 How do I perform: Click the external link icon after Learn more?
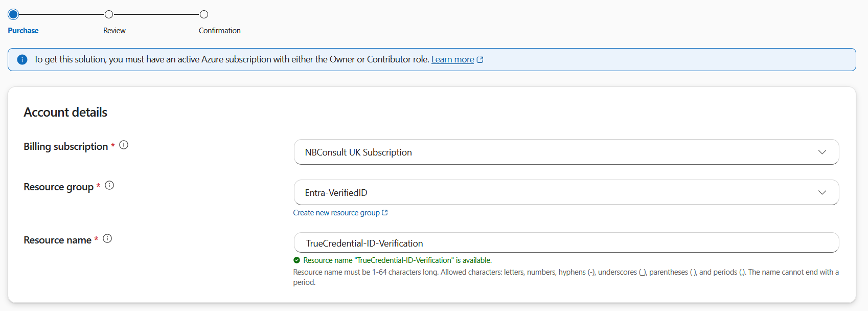[480, 60]
